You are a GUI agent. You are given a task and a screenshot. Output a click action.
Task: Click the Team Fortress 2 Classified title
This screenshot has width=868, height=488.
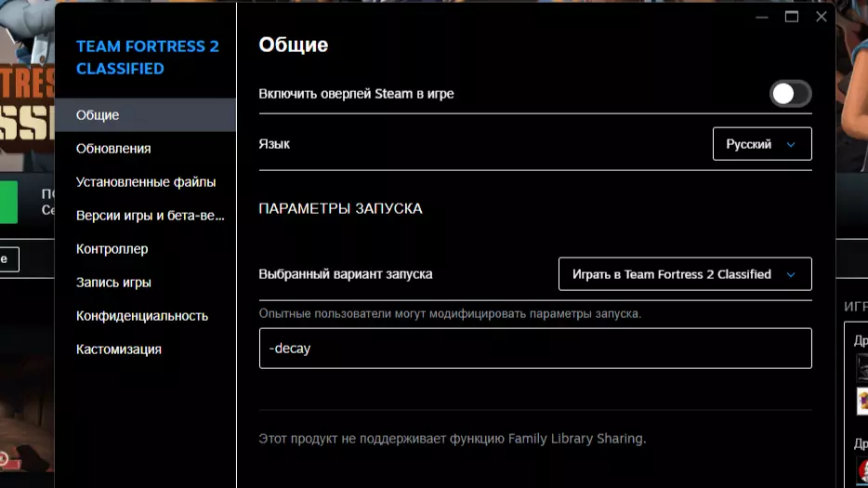click(x=147, y=57)
